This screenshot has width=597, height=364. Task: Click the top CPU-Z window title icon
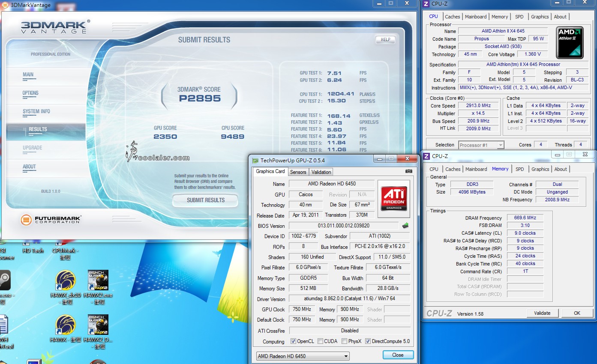[426, 4]
